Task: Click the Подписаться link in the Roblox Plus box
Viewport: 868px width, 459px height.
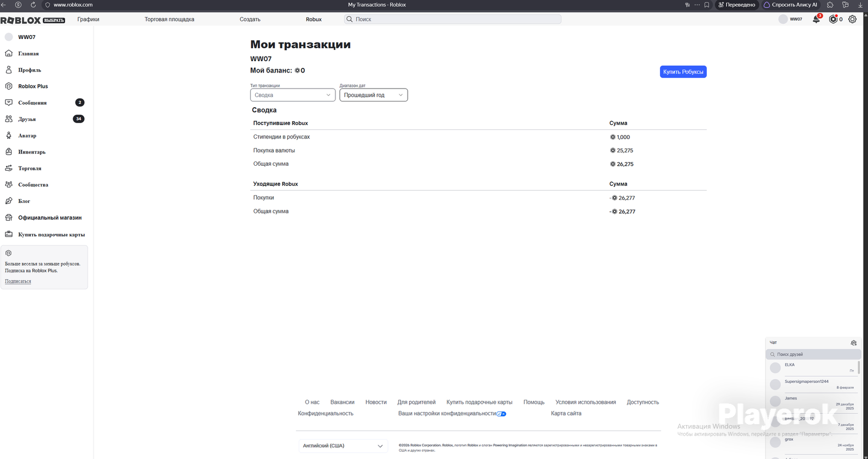Action: pyautogui.click(x=18, y=281)
